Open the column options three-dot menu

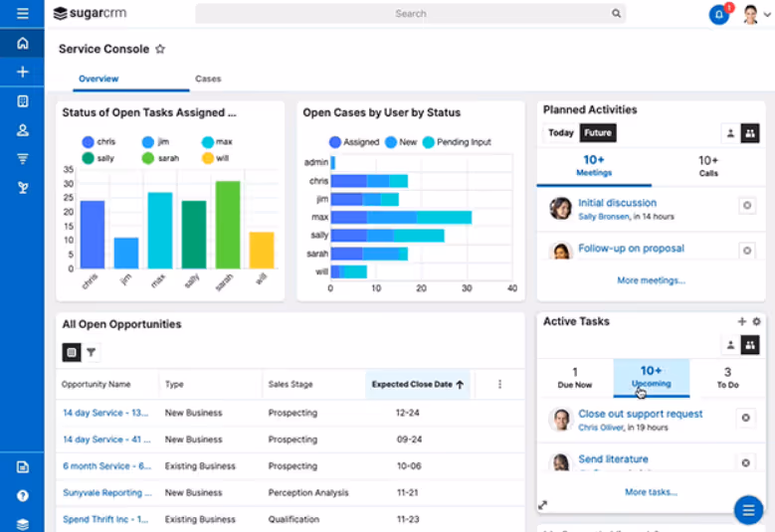point(499,384)
